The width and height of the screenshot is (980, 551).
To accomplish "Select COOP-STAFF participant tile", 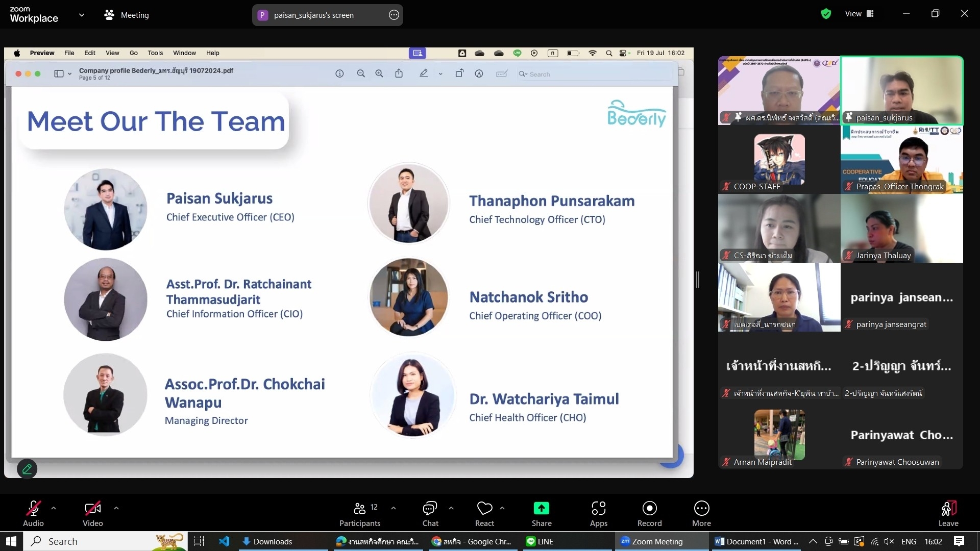I will (779, 159).
